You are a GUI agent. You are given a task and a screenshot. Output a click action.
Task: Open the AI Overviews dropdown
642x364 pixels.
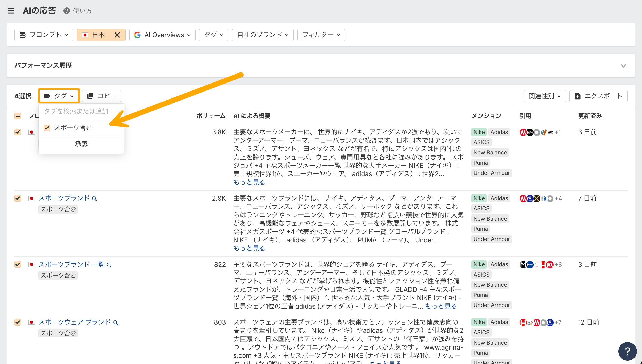click(162, 35)
